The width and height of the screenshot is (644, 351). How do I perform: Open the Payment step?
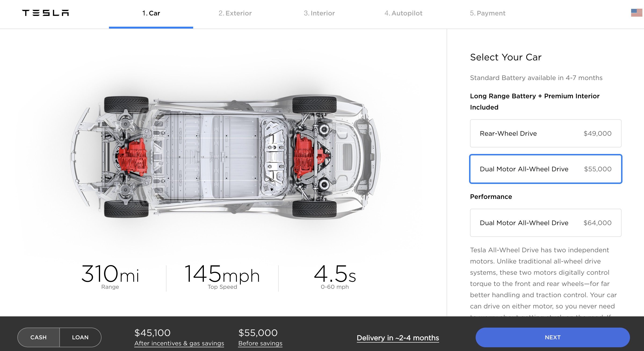488,13
